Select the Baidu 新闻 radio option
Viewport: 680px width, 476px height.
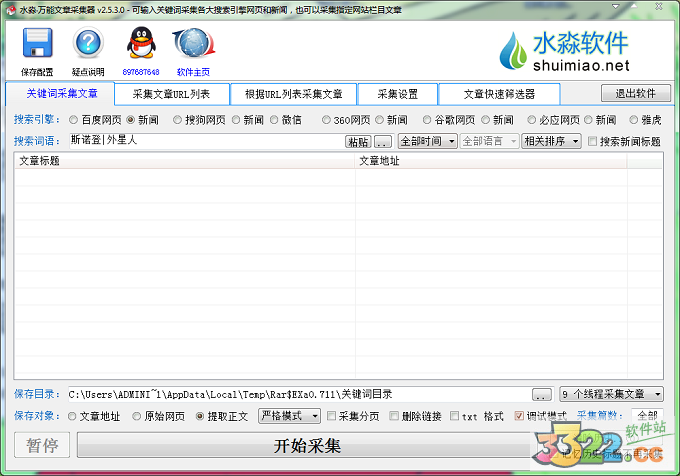pyautogui.click(x=131, y=120)
